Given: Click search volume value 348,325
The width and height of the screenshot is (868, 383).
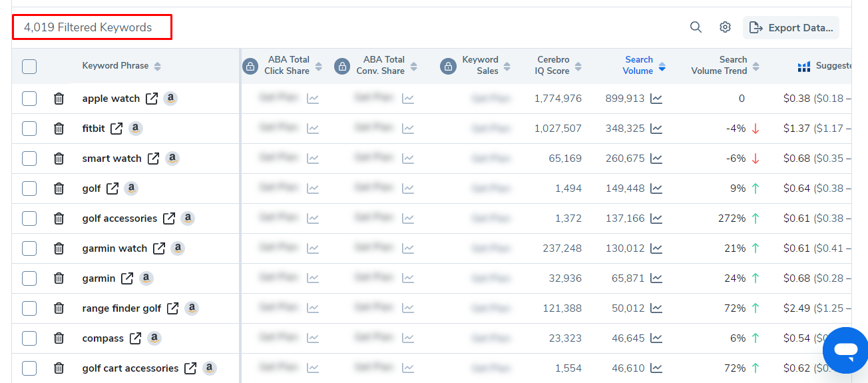Looking at the screenshot, I should click(625, 129).
